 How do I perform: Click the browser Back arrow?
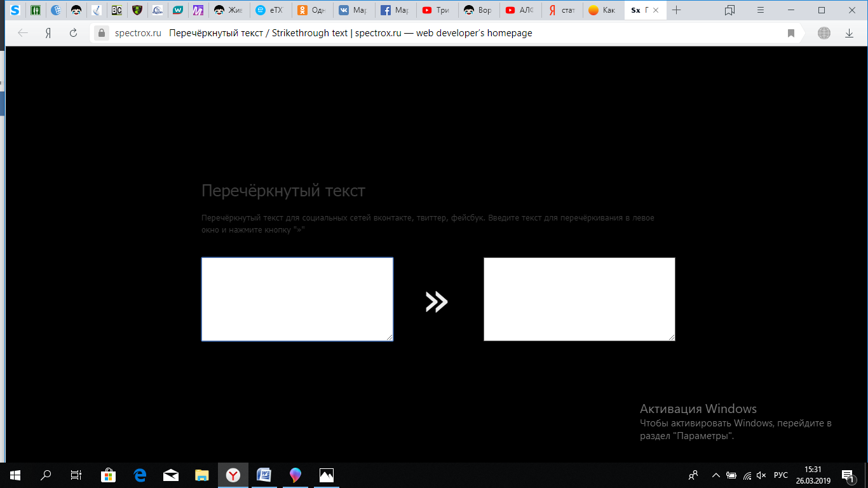click(23, 33)
